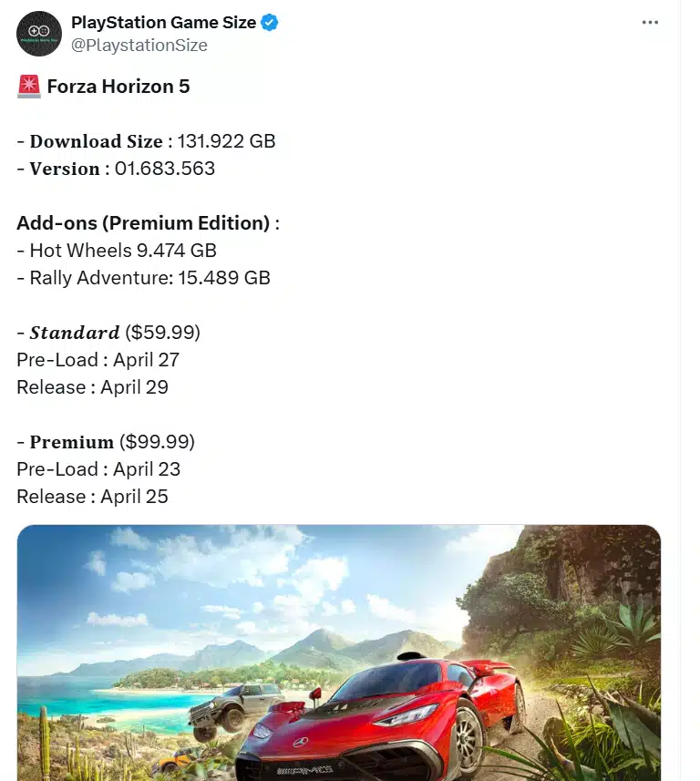
Task: Click the Premium ($99.99) edition text
Action: tap(106, 442)
